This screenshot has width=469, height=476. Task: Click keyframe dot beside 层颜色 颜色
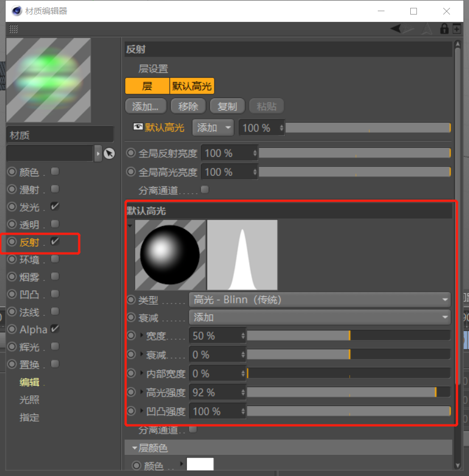pos(137,465)
